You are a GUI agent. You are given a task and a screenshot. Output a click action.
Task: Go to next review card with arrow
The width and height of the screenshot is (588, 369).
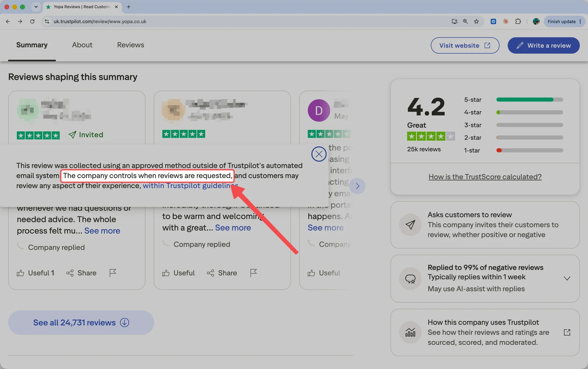coord(358,186)
